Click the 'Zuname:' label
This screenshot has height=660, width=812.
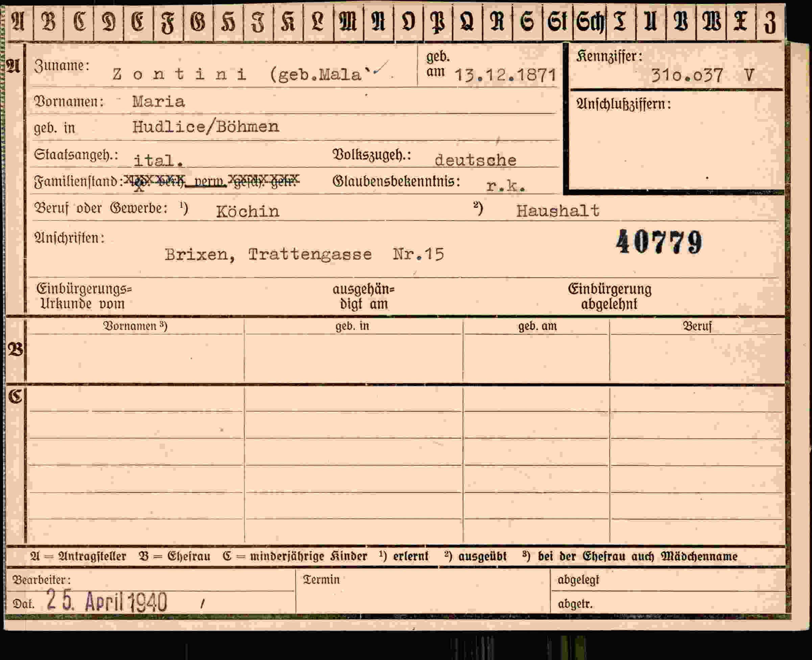coord(62,66)
